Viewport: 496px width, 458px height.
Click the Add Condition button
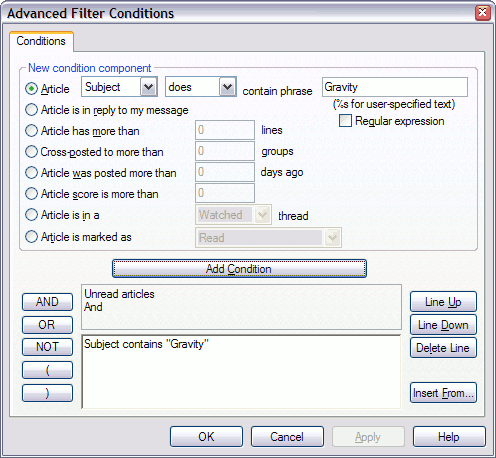(x=239, y=269)
